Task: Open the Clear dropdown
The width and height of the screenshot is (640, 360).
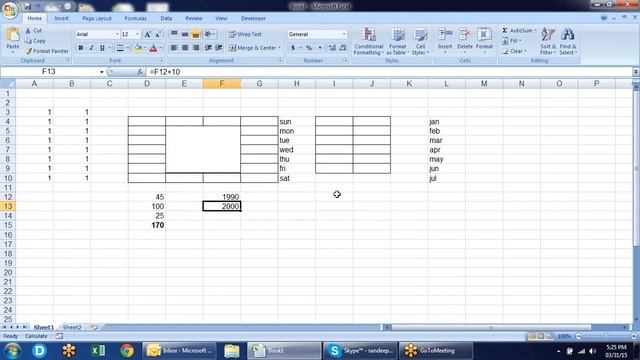Action: pyautogui.click(x=514, y=51)
